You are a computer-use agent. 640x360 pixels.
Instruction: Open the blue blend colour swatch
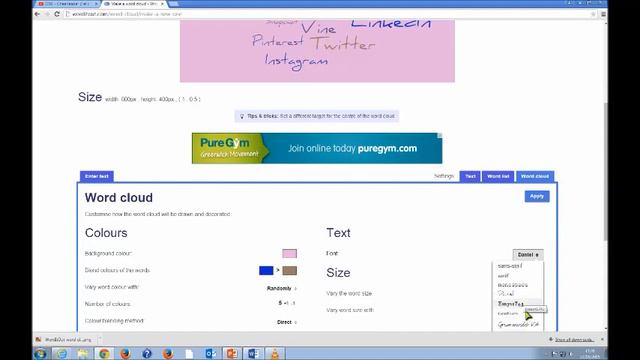tap(266, 271)
